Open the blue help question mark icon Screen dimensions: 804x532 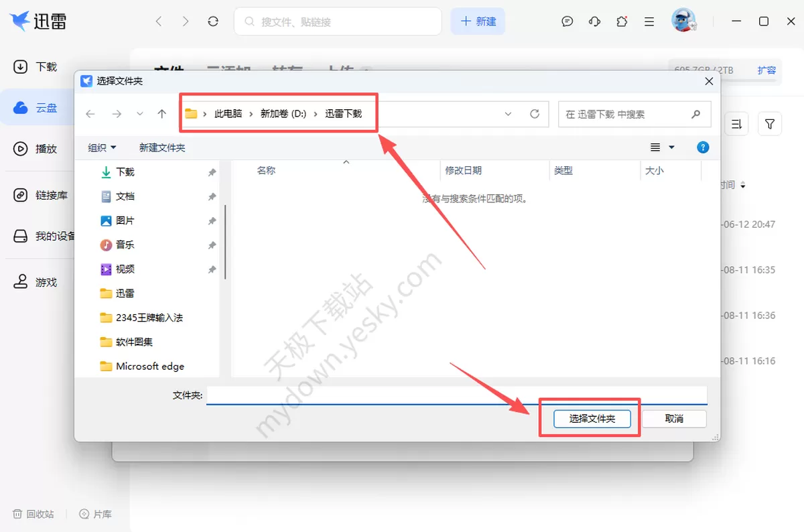[x=703, y=147]
